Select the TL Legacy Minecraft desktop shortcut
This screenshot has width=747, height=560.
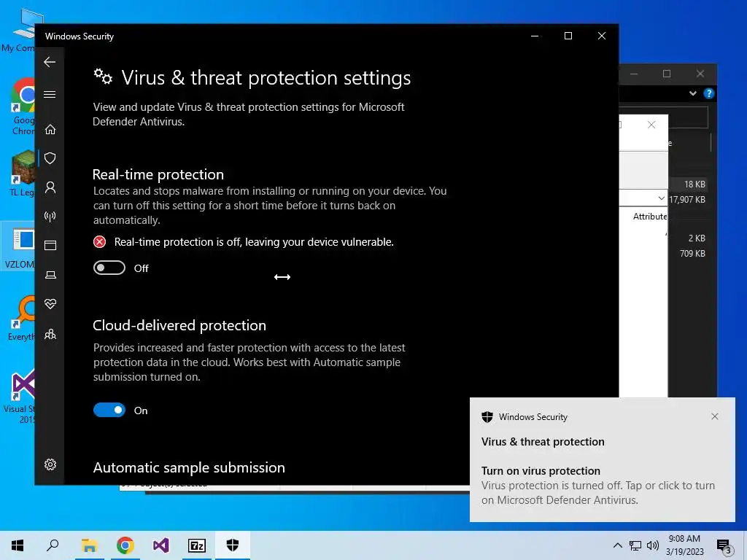point(22,173)
